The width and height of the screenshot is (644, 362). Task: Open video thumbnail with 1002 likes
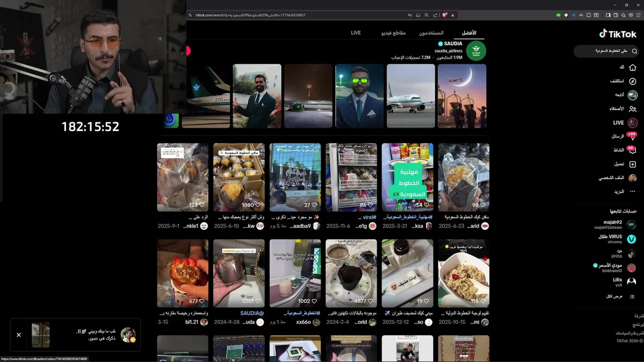(295, 273)
